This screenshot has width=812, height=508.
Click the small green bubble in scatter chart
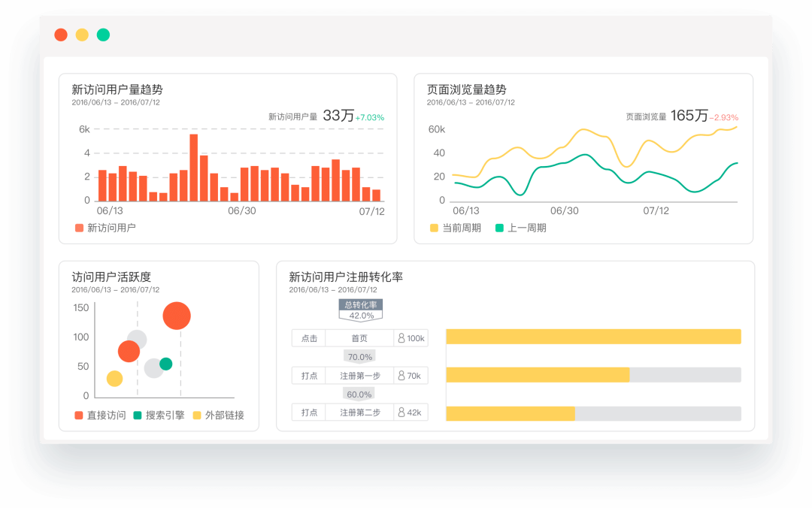pos(165,364)
